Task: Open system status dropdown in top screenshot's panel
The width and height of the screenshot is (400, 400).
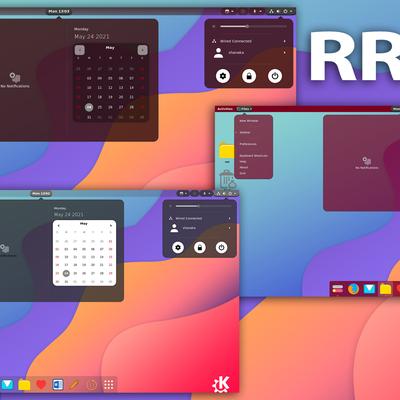Action: pyautogui.click(x=281, y=11)
